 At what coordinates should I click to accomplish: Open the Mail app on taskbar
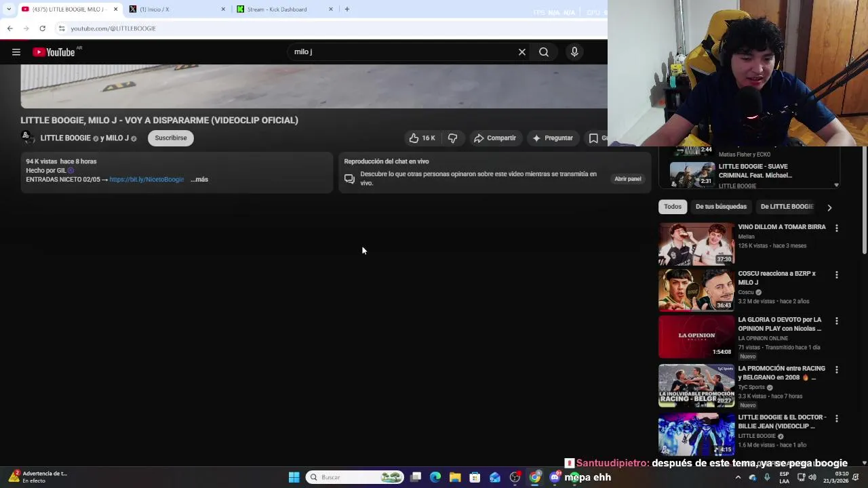tap(495, 477)
